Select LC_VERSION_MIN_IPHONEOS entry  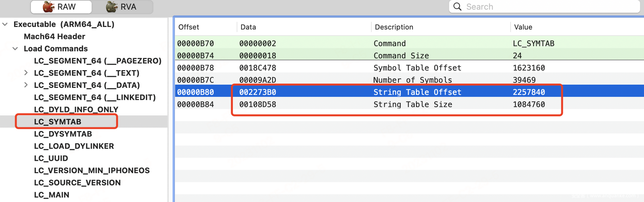[x=92, y=170]
